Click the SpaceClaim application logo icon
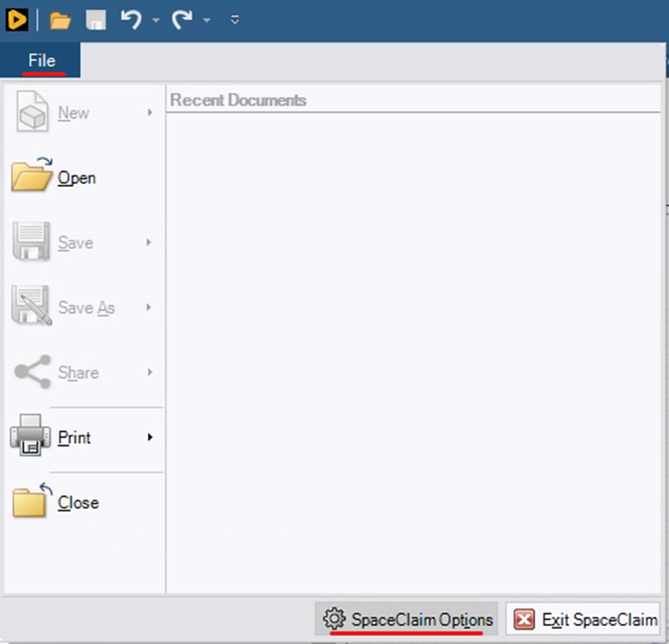669x644 pixels. click(x=14, y=19)
